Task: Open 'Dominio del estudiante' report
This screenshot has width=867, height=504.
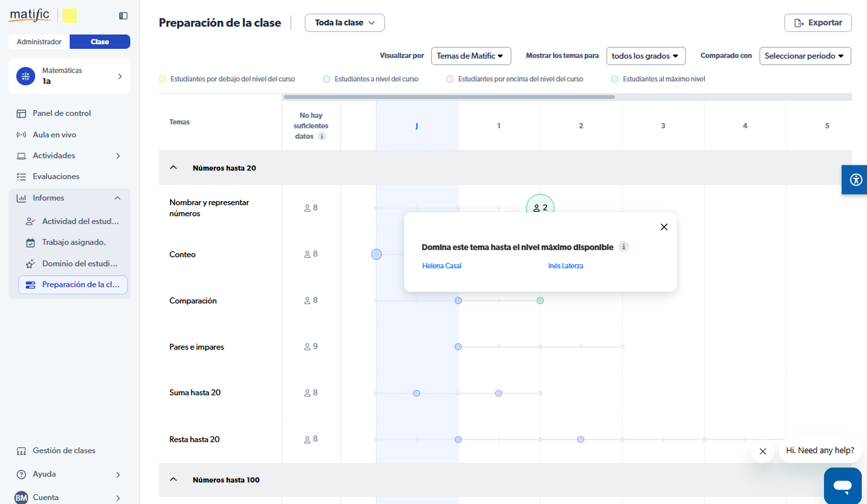Action: click(79, 264)
